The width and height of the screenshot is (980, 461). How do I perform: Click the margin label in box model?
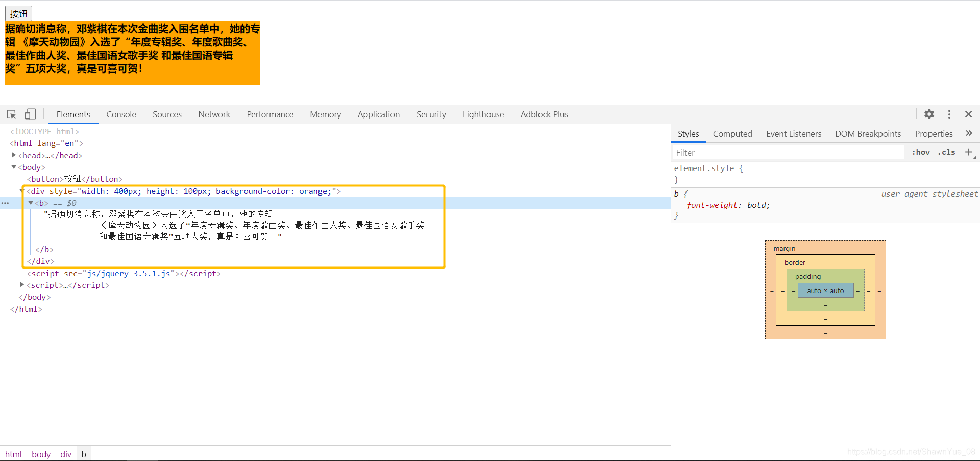pos(785,249)
